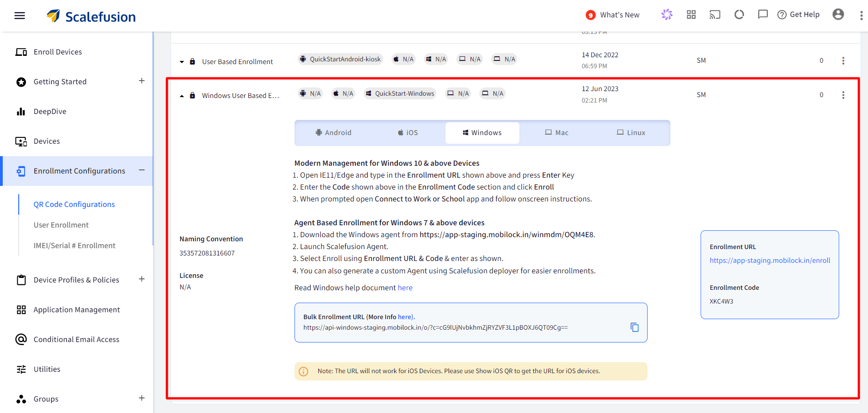Image resolution: width=868 pixels, height=413 pixels.
Task: Open Getting Started section
Action: tap(60, 82)
